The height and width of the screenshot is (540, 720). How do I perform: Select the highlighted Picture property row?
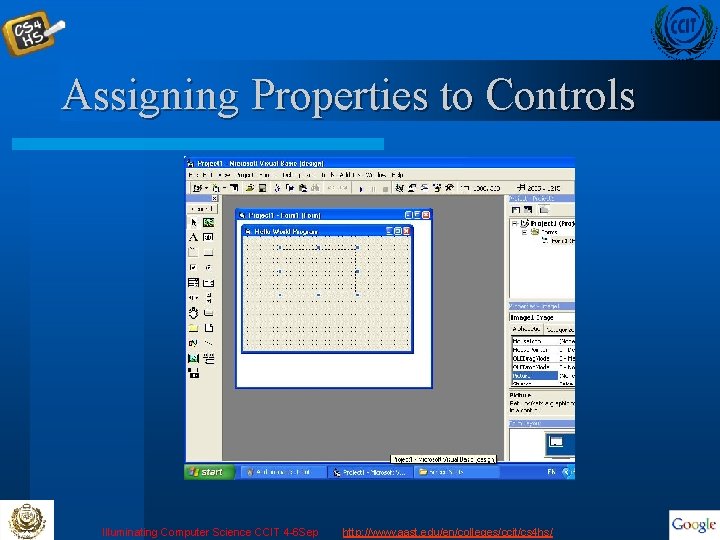pyautogui.click(x=543, y=376)
